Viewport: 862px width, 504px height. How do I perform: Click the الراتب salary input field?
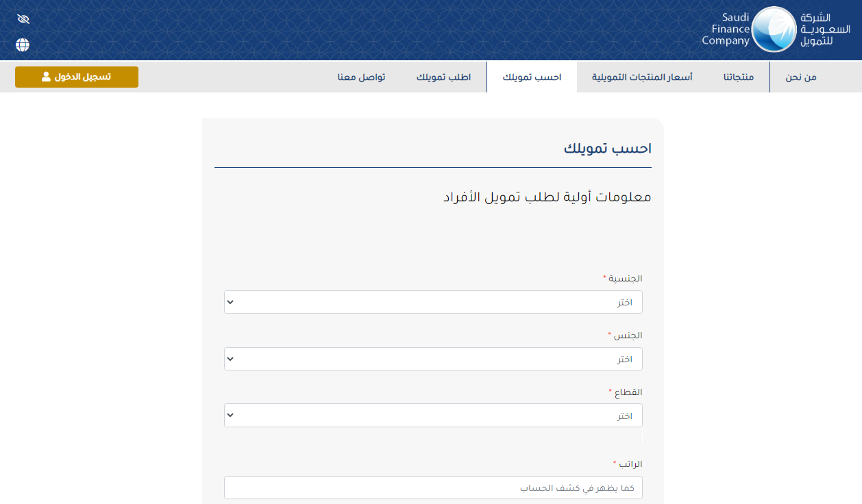pyautogui.click(x=433, y=488)
